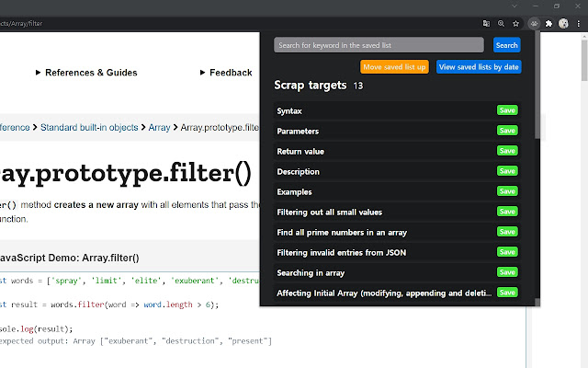Click the popup panel scrollbar thumb

[x=537, y=85]
